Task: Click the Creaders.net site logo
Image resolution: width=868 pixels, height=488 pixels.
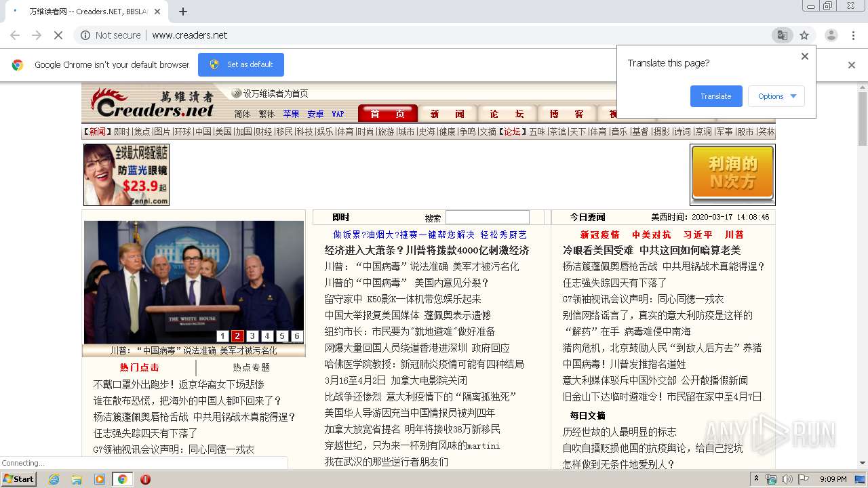Action: point(153,103)
